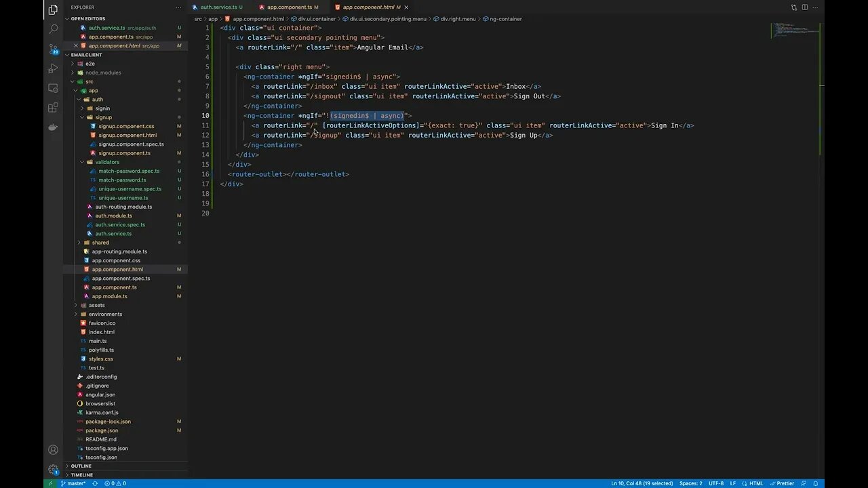Change file encoding UTF-8
Image resolution: width=868 pixels, height=488 pixels.
coord(716,483)
